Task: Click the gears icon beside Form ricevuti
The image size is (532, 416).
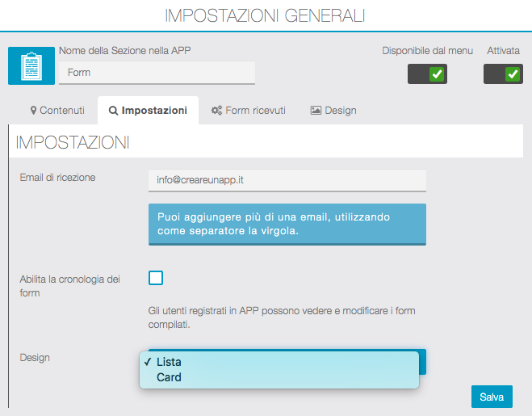Action: pos(216,111)
